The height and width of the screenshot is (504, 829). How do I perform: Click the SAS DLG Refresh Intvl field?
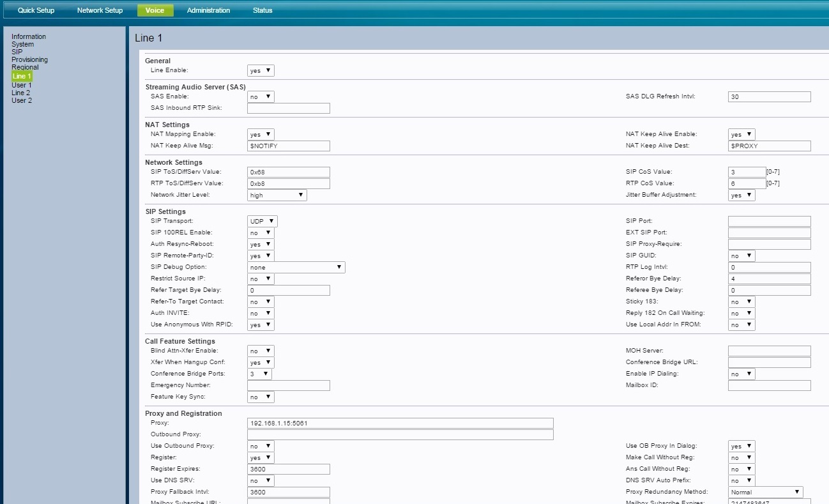[769, 96]
